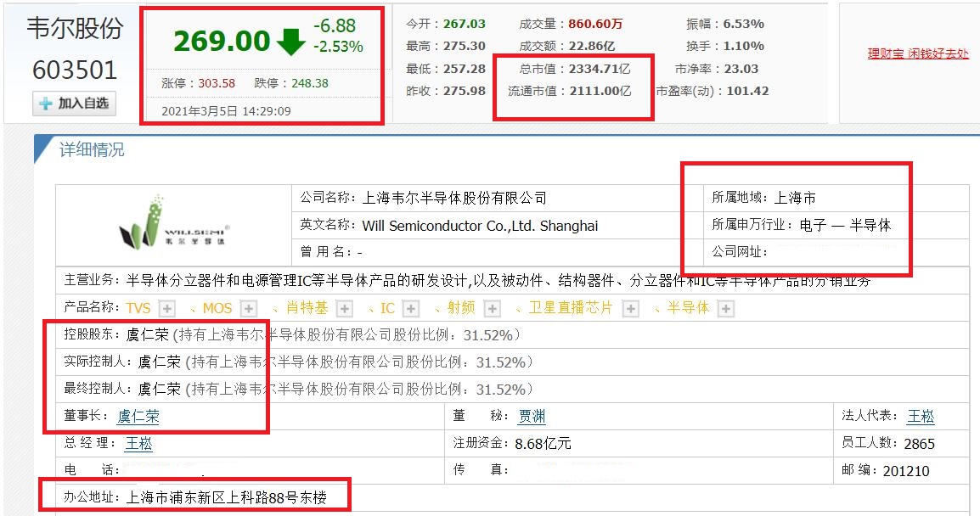Viewport: 980px width, 516px height.
Task: Click office address 上海市浦东新区上科路88号东楼
Action: [x=227, y=497]
